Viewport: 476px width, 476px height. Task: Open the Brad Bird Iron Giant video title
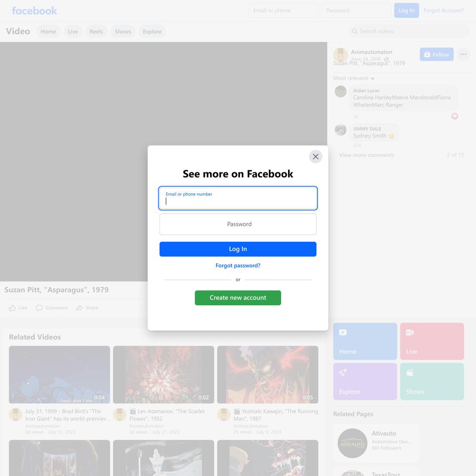coord(68,415)
